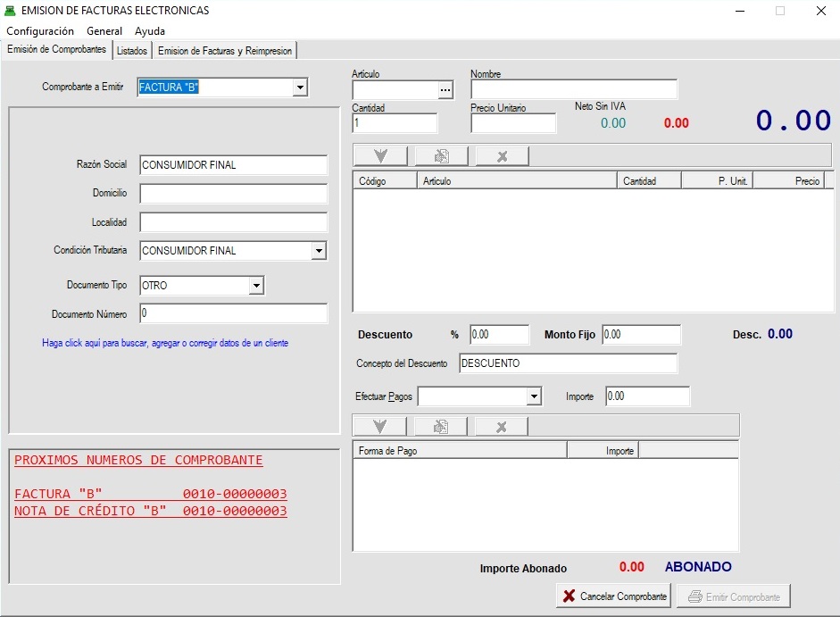Open the Configuración menu
Viewport: 840px width, 617px height.
click(x=40, y=31)
